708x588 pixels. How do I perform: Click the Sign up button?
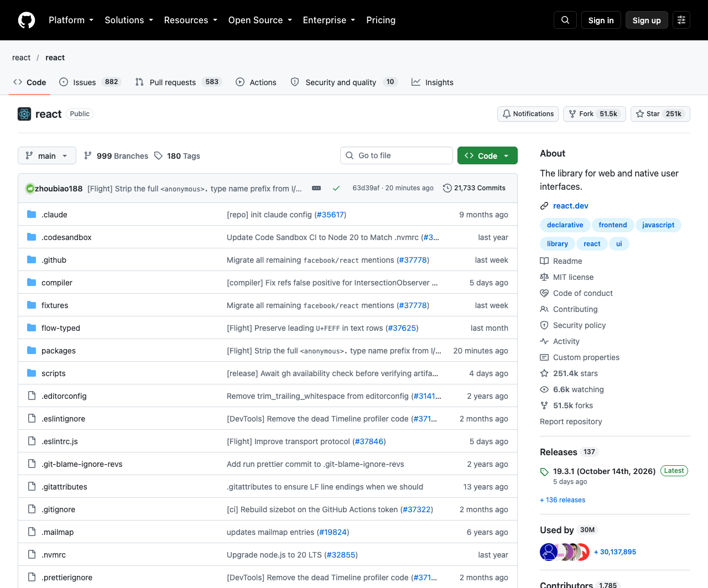point(647,20)
